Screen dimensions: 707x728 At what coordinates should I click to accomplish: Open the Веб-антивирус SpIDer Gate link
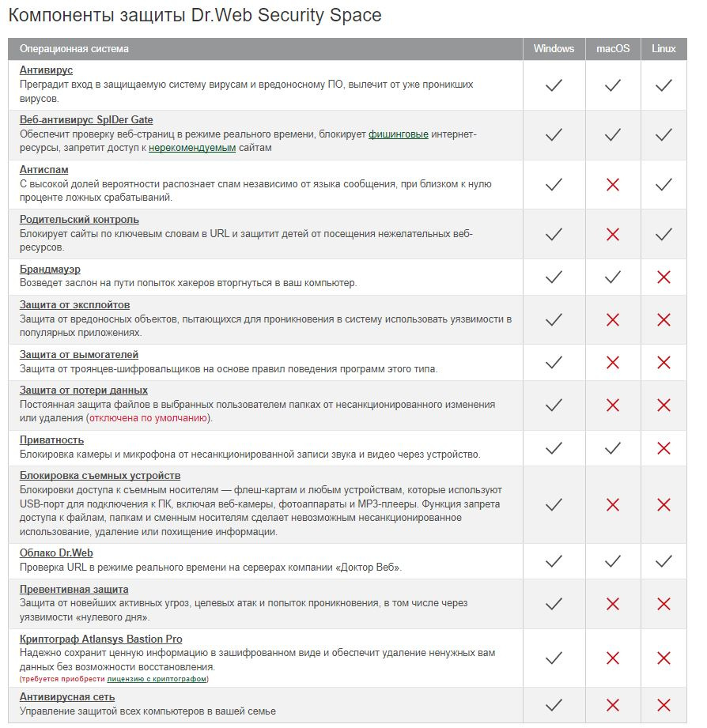click(86, 120)
